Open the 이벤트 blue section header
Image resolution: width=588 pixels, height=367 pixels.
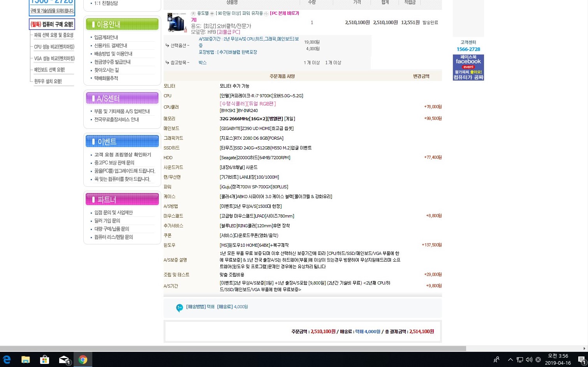click(122, 141)
